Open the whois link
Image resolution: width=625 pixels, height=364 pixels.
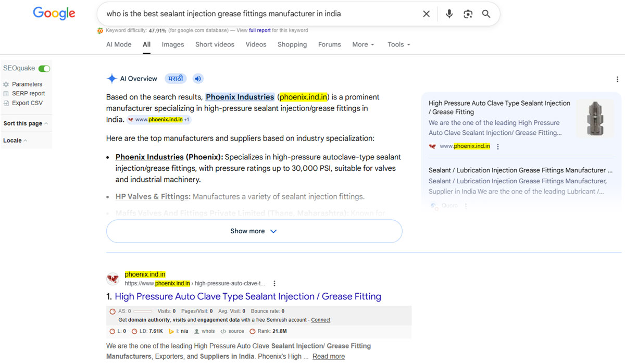208,331
